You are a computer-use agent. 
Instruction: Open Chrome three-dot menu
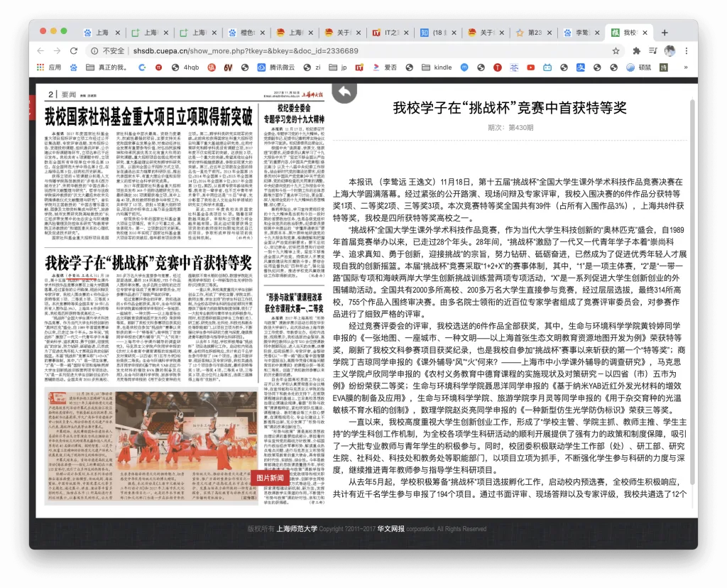point(687,50)
